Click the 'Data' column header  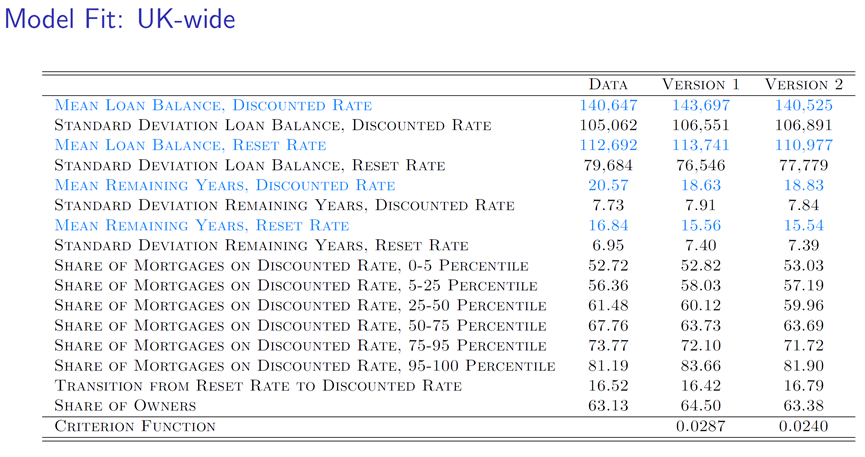[x=608, y=85]
